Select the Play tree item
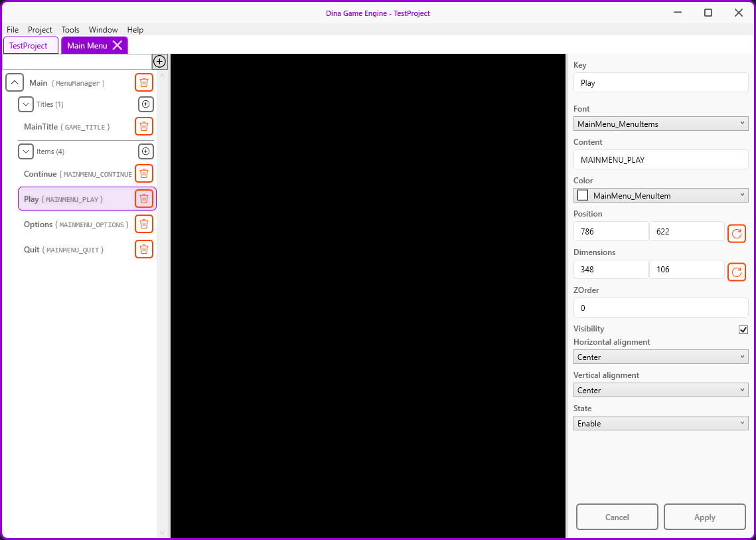Image resolution: width=756 pixels, height=540 pixels. (87, 199)
